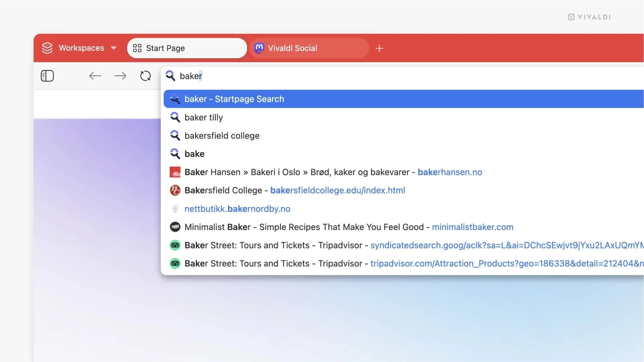This screenshot has height=362, width=644.
Task: Open the Minimalist Baker minimalistbaker.com result
Action: pyautogui.click(x=349, y=227)
